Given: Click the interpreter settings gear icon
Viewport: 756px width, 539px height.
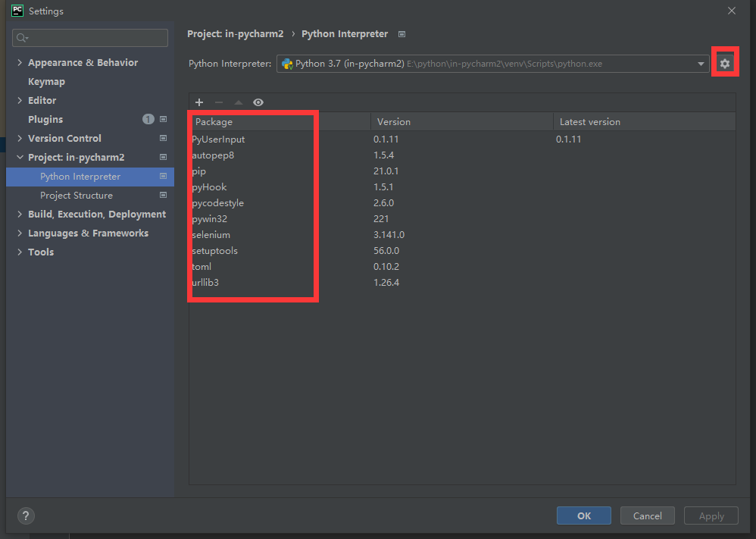Looking at the screenshot, I should pos(725,63).
